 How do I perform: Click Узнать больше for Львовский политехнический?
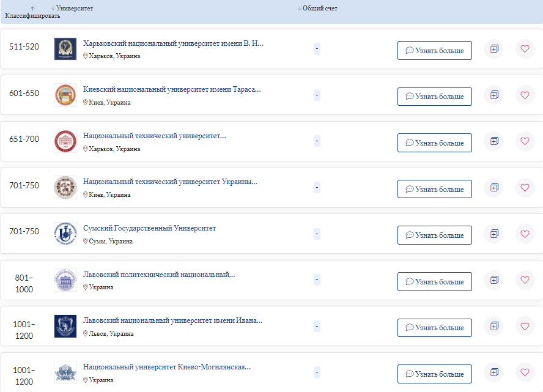pos(434,282)
